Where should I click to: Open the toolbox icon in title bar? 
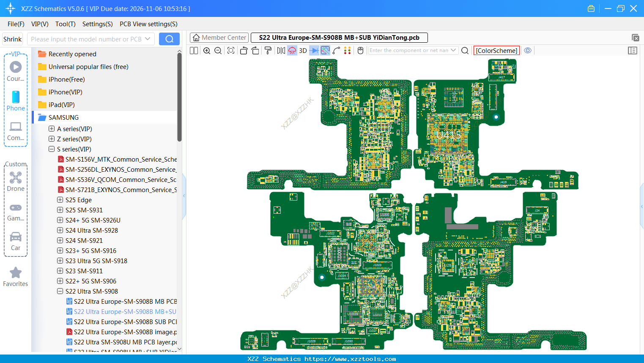tap(591, 8)
